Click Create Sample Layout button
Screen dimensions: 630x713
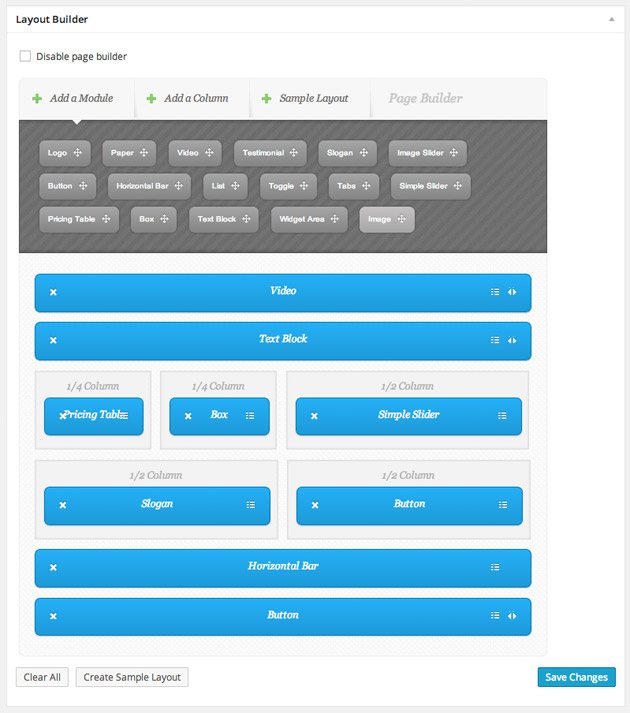[132, 677]
